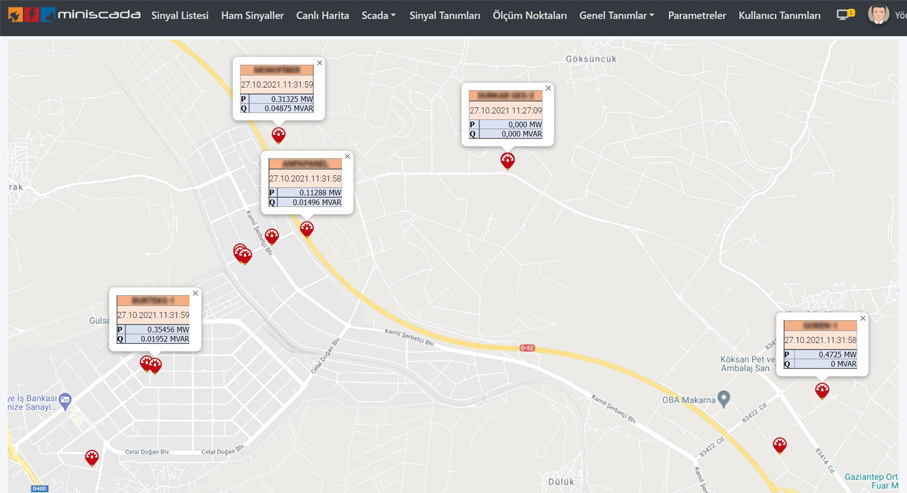Click the İş Bankası map pin

(65, 400)
